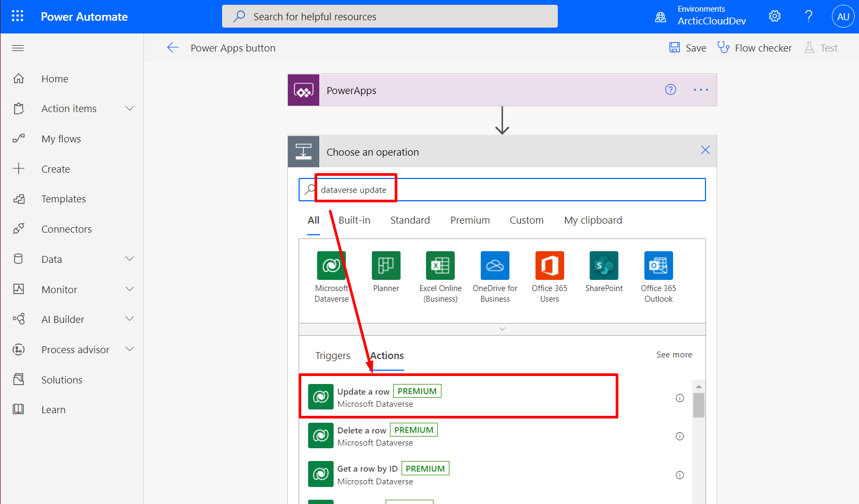The width and height of the screenshot is (859, 504).
Task: Switch to the All tab
Action: tap(313, 220)
